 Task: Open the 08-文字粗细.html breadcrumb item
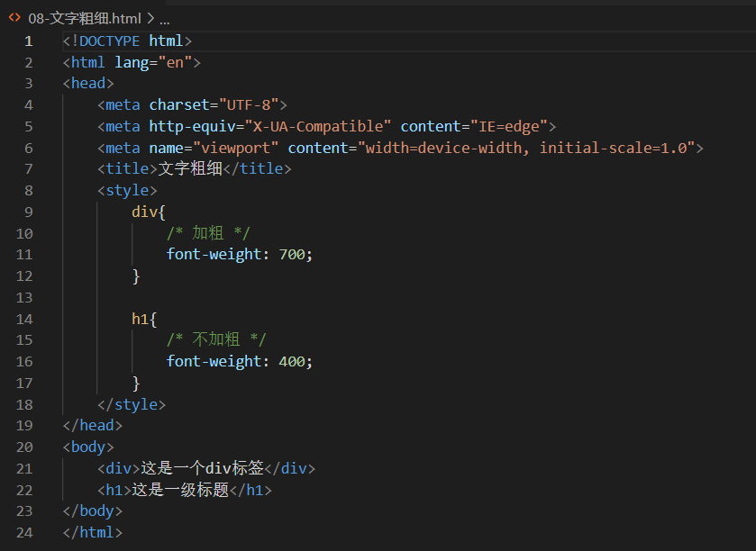click(x=85, y=18)
